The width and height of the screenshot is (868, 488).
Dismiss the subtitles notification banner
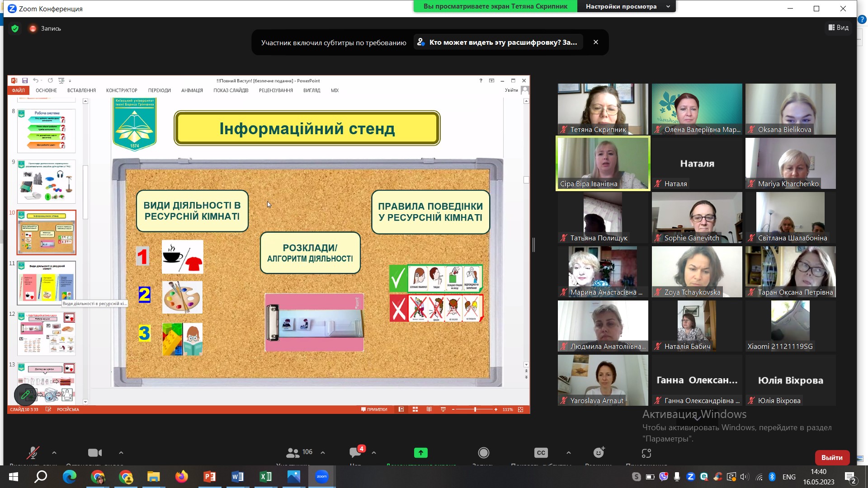(595, 42)
